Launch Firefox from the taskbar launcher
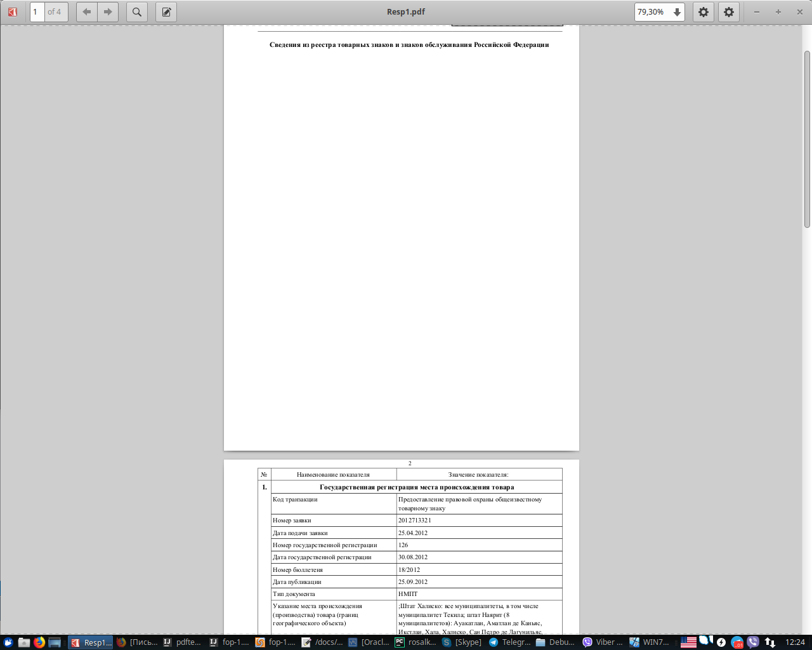The width and height of the screenshot is (812, 650). tap(39, 642)
